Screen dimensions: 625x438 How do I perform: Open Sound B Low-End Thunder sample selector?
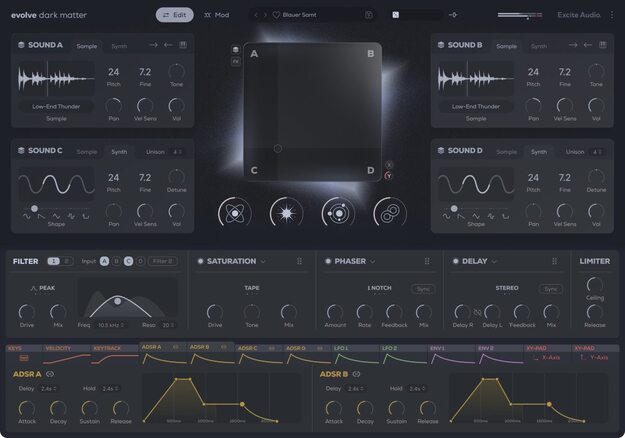[476, 106]
